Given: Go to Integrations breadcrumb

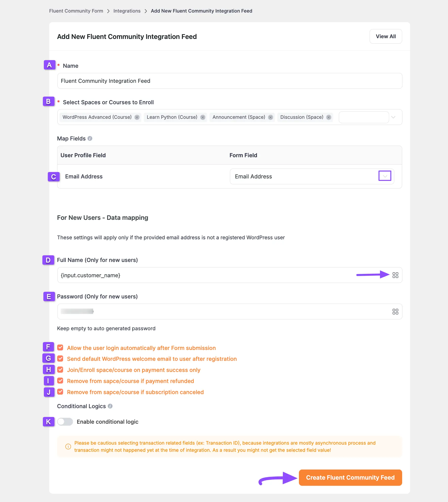Looking at the screenshot, I should tap(127, 11).
